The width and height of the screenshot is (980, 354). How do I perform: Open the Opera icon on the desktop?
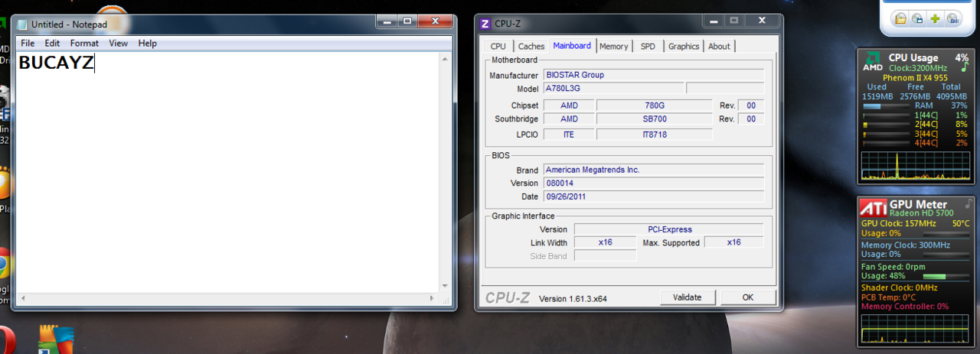[x=6, y=340]
